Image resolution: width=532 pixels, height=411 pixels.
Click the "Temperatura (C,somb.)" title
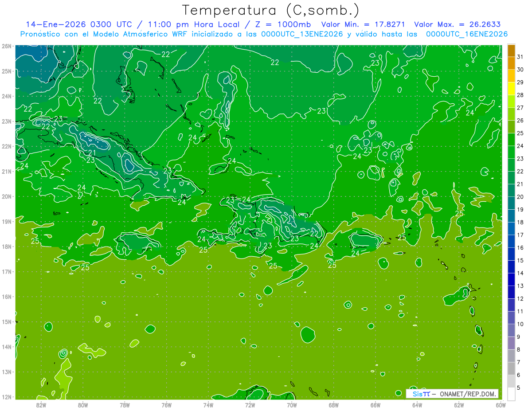[x=270, y=10]
